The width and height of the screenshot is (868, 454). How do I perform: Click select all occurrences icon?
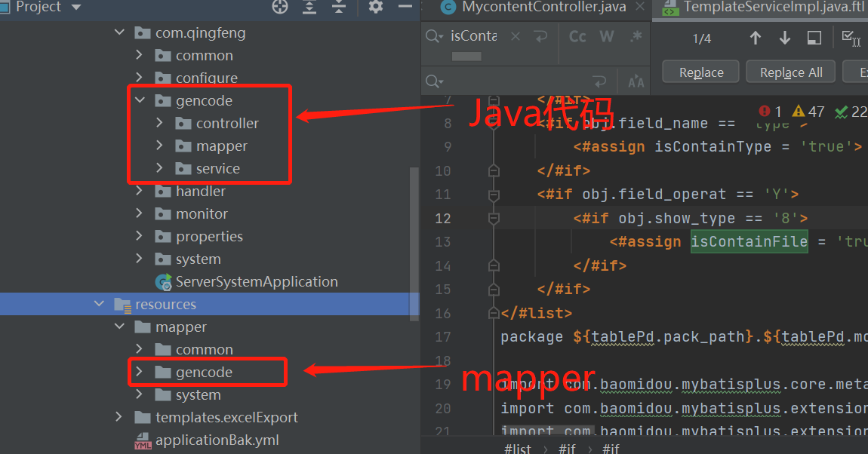[851, 38]
